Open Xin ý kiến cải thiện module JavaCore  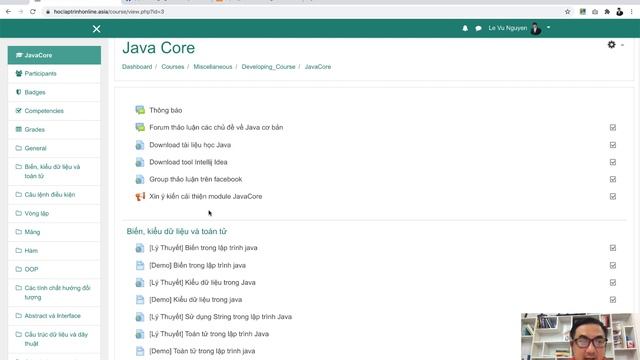coord(206,196)
